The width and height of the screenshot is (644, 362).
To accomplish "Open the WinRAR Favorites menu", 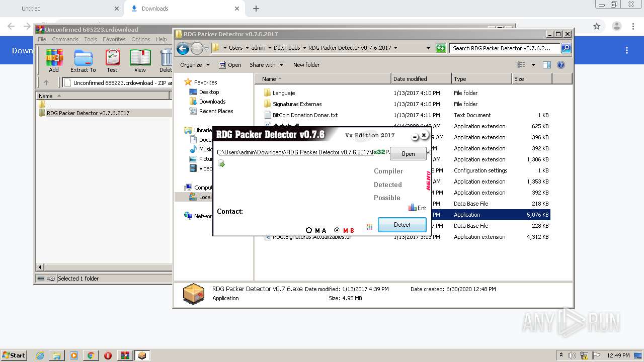I will pyautogui.click(x=114, y=39).
